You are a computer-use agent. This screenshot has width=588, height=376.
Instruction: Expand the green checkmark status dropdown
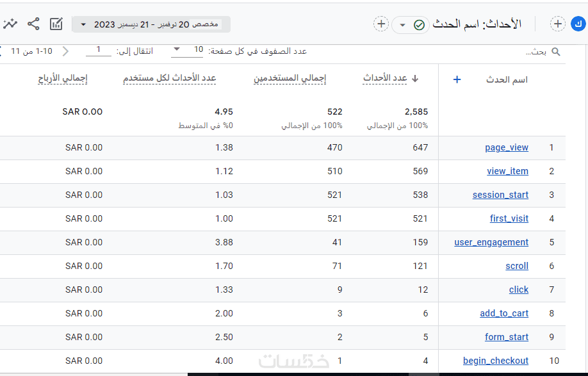point(410,25)
